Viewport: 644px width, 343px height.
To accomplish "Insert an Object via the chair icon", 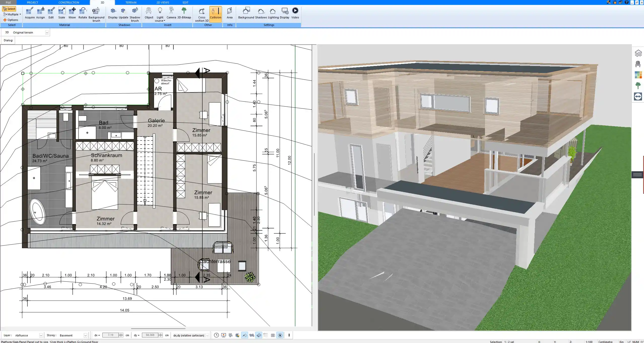I will [149, 13].
